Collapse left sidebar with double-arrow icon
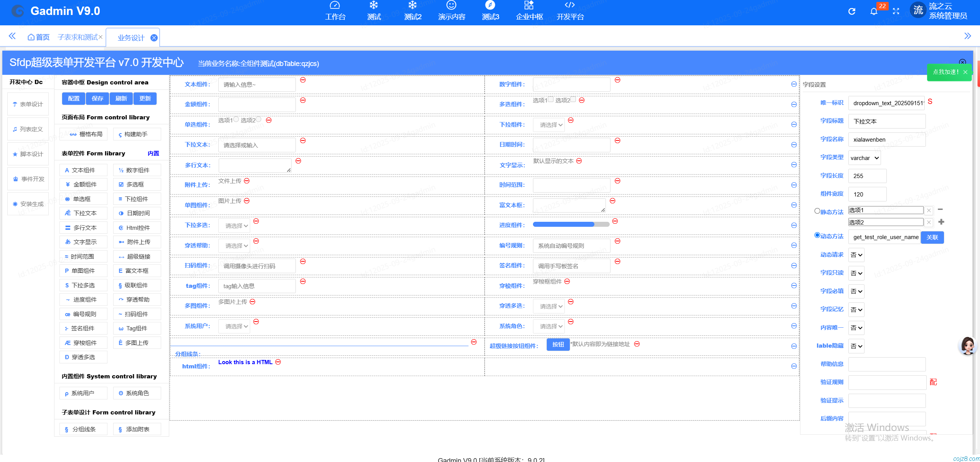Viewport: 980px width, 462px height. tap(12, 36)
